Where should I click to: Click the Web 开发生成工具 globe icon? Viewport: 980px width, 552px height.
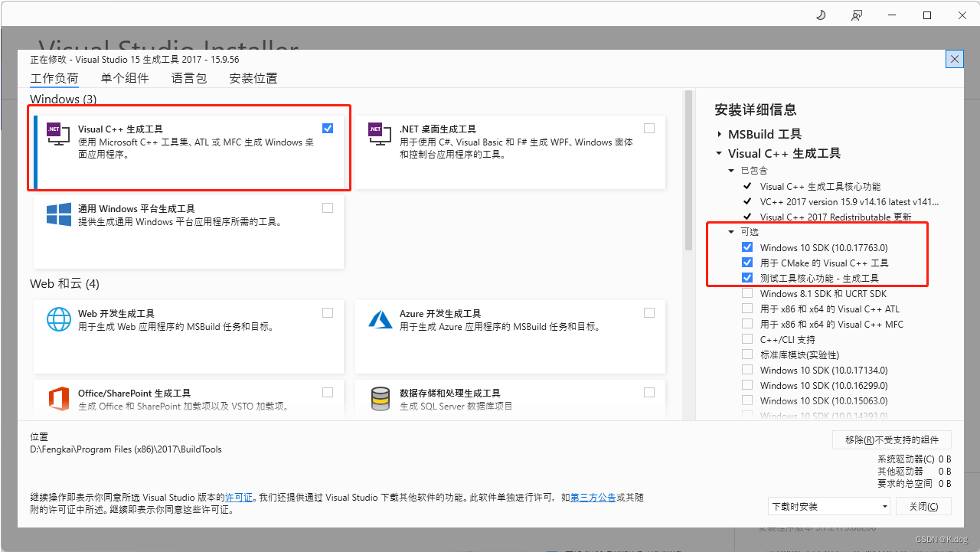click(x=59, y=318)
